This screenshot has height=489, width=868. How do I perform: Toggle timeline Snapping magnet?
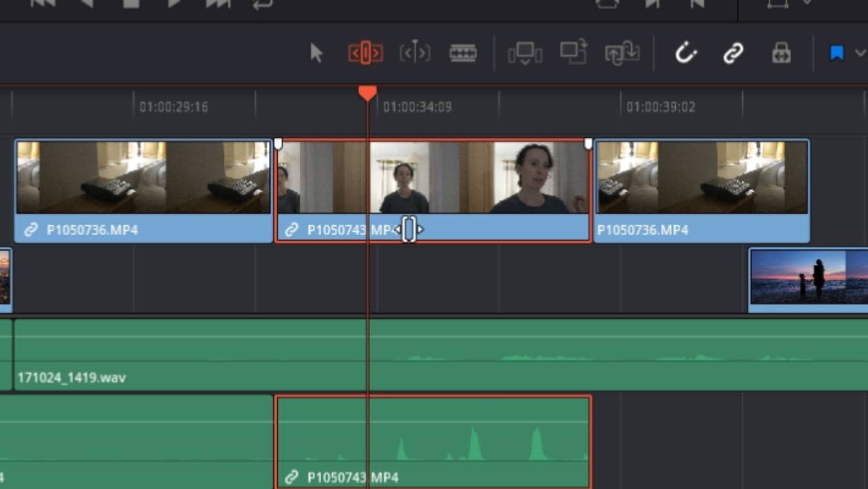click(x=686, y=53)
